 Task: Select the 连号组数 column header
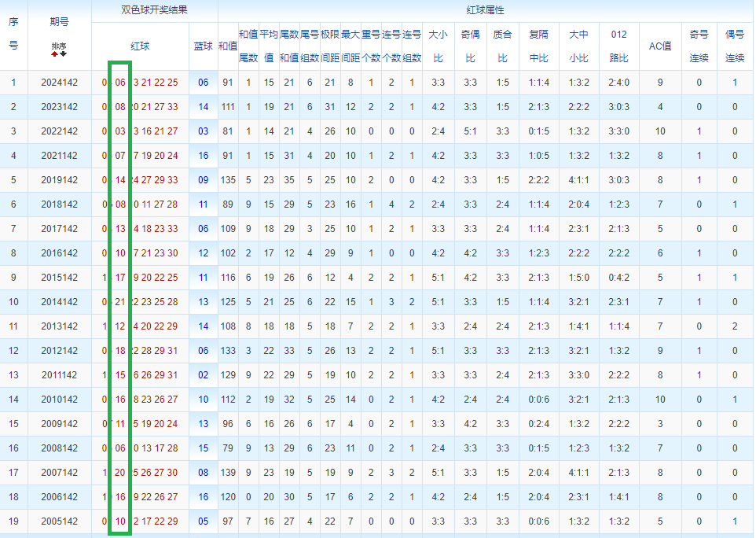(x=412, y=46)
